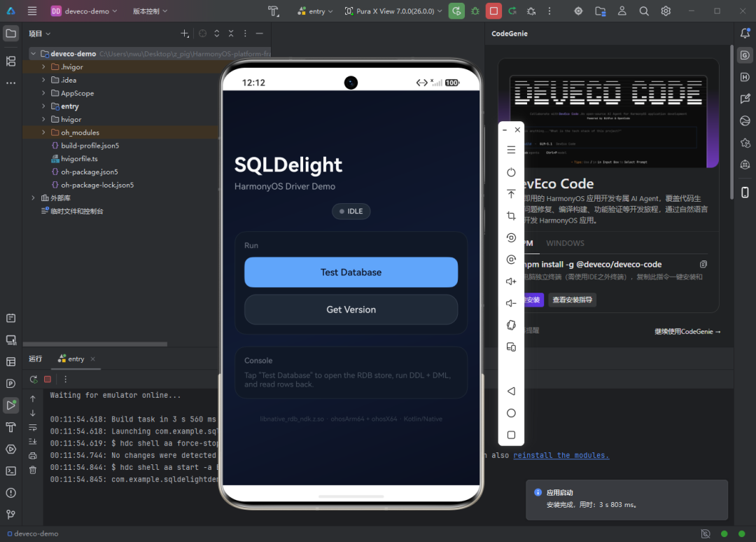
Task: Click the search magnifier icon in top toolbar
Action: coord(644,11)
